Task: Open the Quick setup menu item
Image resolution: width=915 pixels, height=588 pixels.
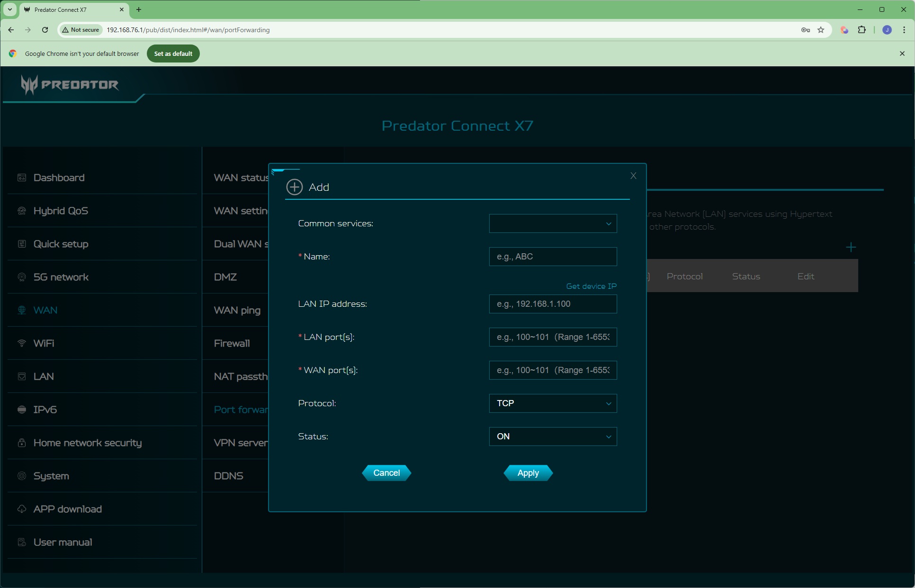Action: [61, 244]
